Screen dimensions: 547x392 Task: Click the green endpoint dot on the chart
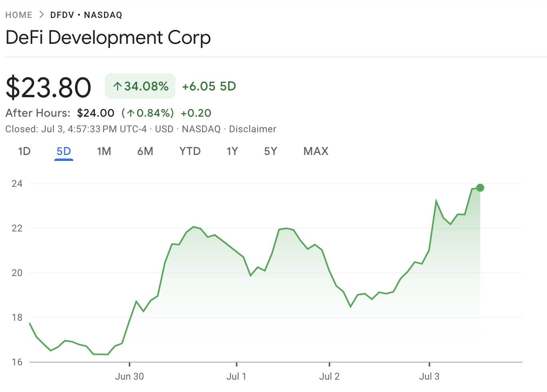480,187
